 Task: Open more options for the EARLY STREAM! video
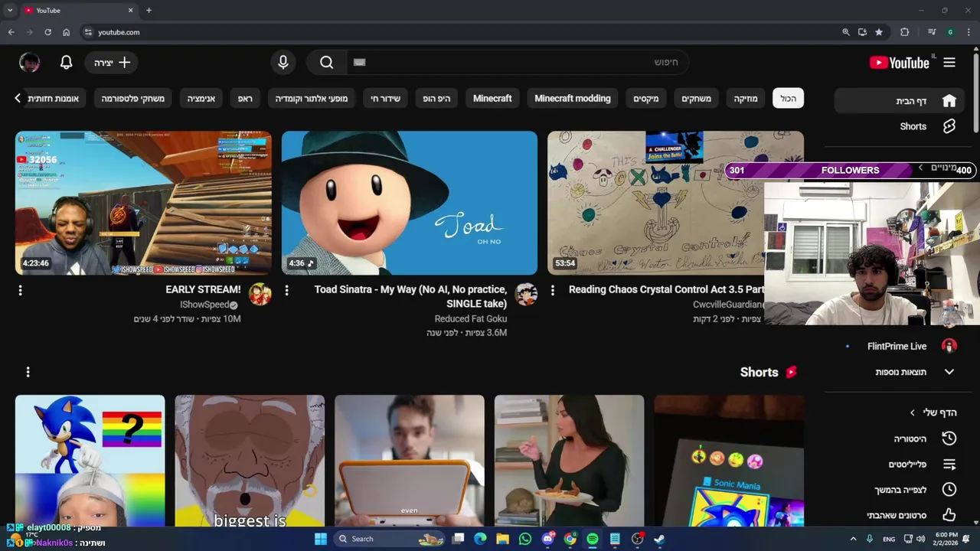(x=21, y=290)
